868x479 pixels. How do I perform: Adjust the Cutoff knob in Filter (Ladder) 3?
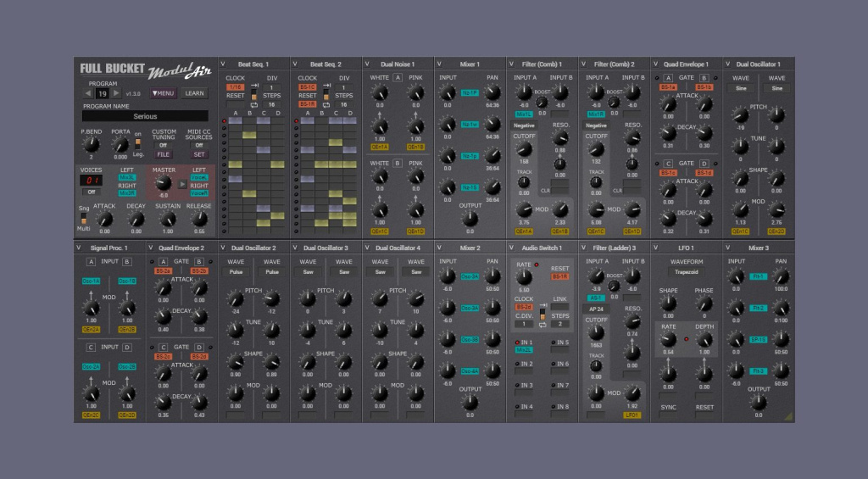[x=596, y=332]
